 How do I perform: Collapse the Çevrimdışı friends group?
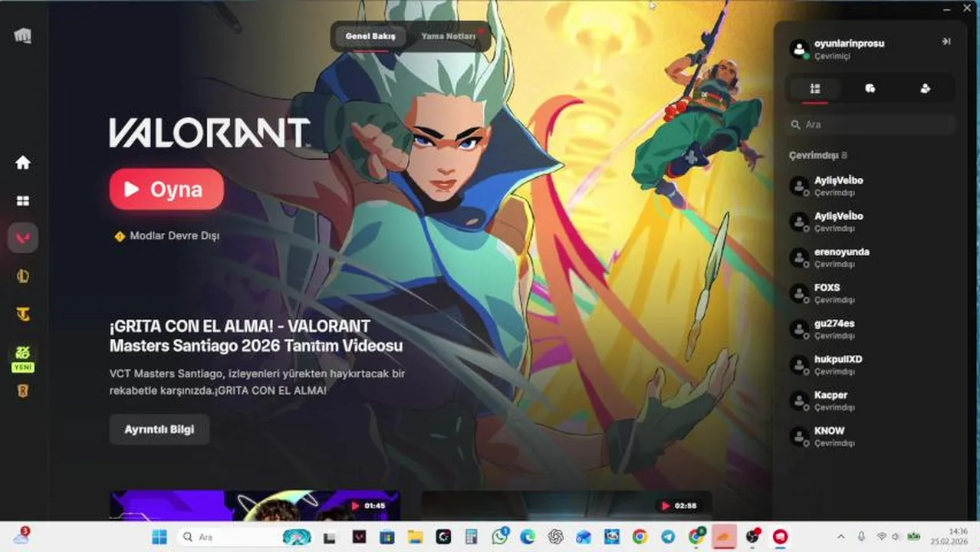(817, 155)
